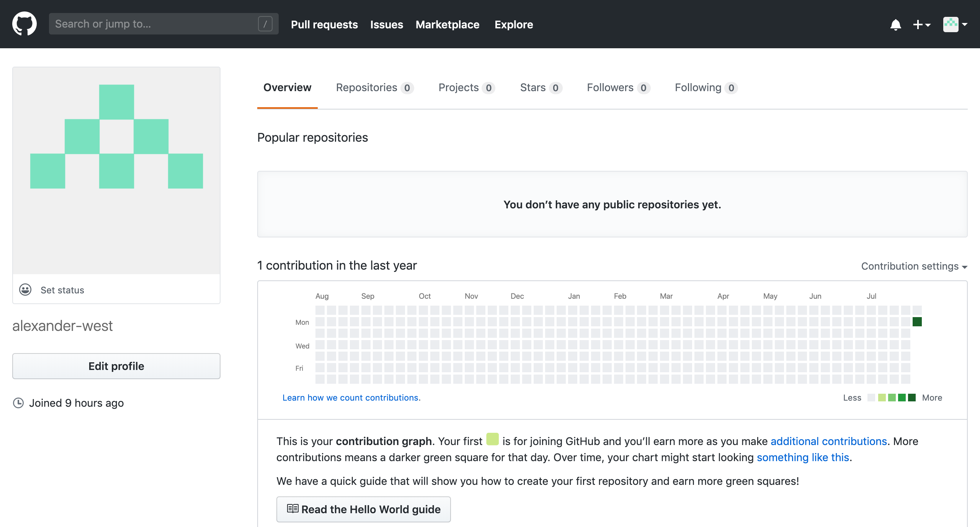Open Explore from the top navigation
Viewport: 980px width, 527px height.
(514, 24)
